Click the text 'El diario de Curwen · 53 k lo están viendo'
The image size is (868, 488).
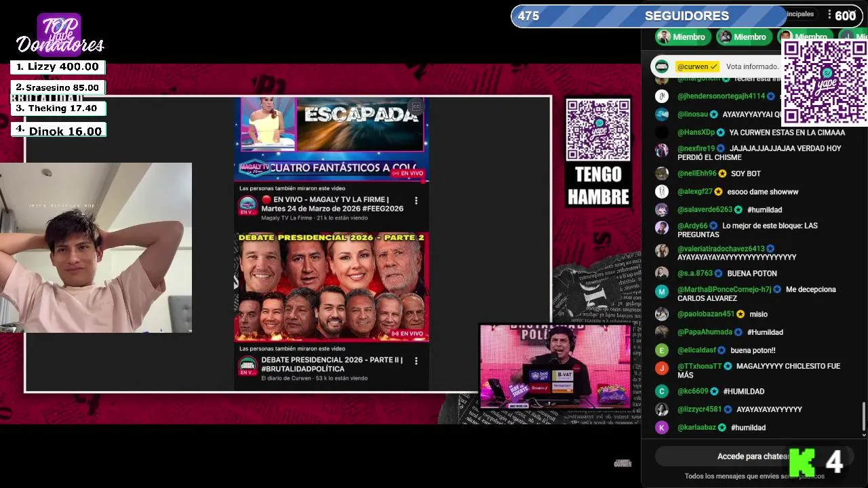click(x=315, y=378)
